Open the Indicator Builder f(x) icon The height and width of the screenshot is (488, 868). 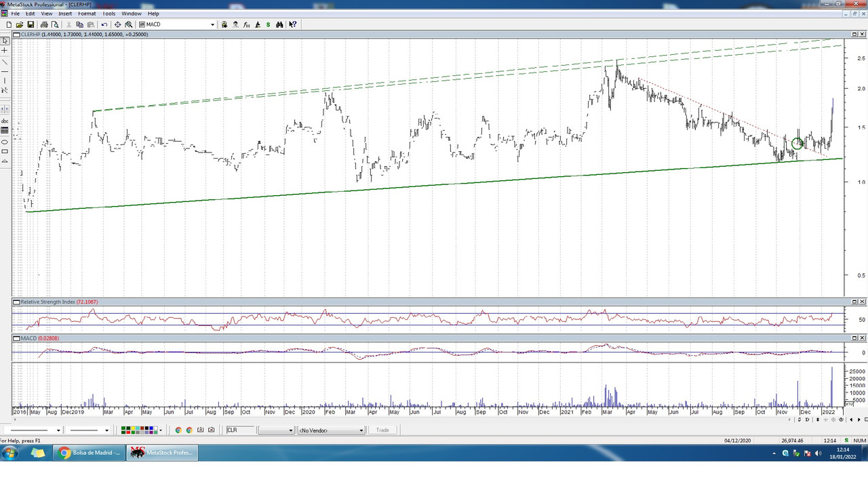pos(246,24)
